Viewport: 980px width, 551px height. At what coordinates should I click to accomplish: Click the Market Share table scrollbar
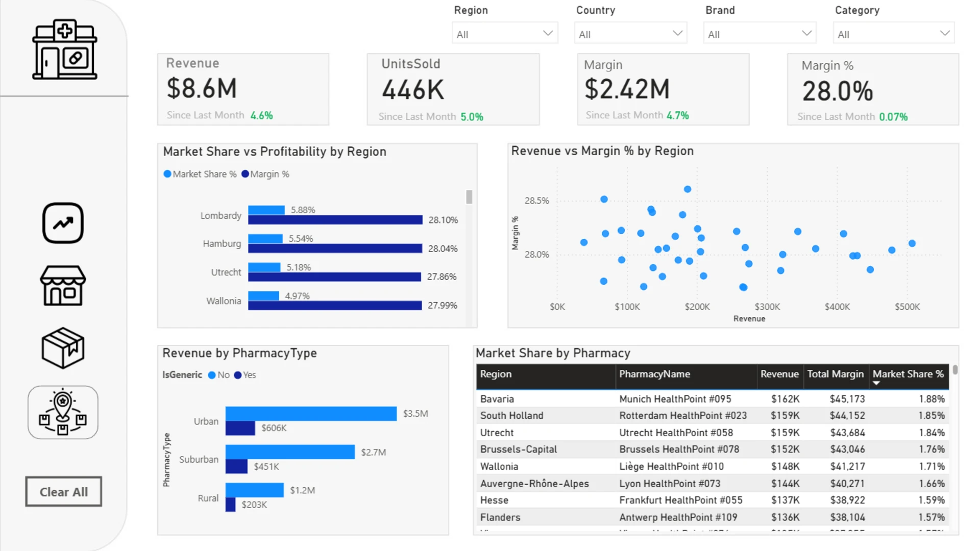tap(954, 370)
